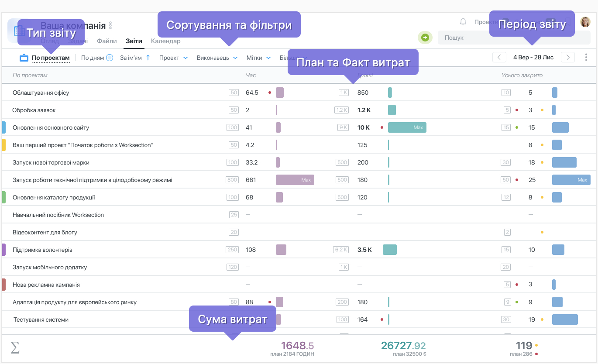The image size is (598, 364).
Task: Select the 'По проектам' report type
Action: (x=50, y=58)
